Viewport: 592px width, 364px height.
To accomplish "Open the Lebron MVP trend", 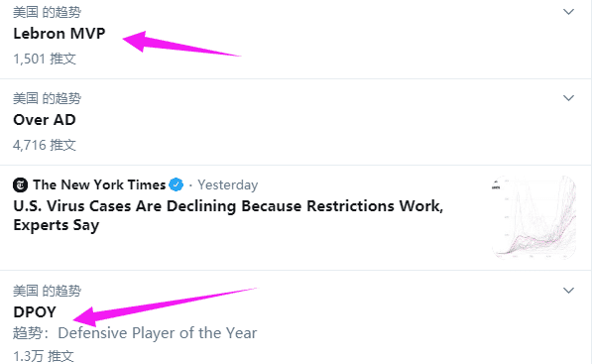I will pyautogui.click(x=59, y=34).
